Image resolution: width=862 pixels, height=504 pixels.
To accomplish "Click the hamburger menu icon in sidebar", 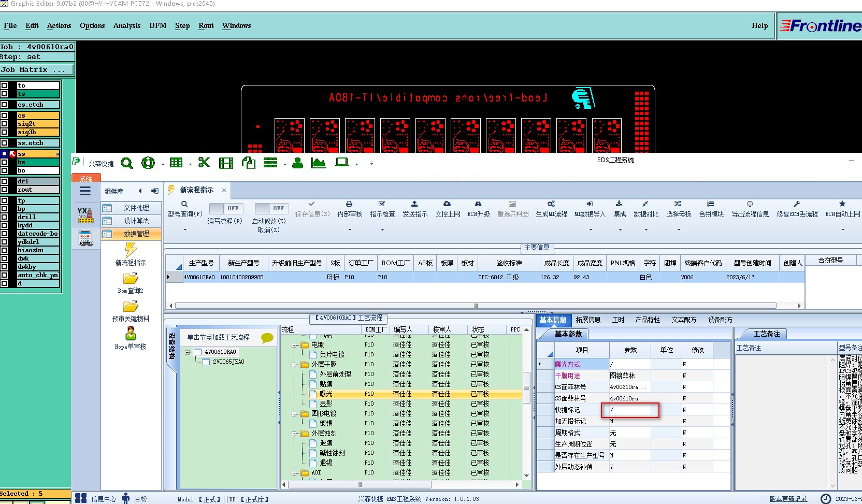I will pyautogui.click(x=85, y=191).
